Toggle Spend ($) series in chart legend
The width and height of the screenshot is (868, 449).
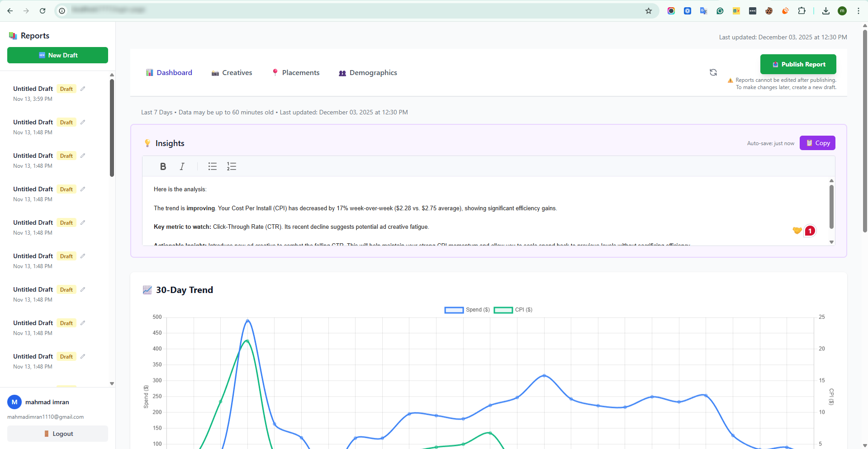click(467, 310)
